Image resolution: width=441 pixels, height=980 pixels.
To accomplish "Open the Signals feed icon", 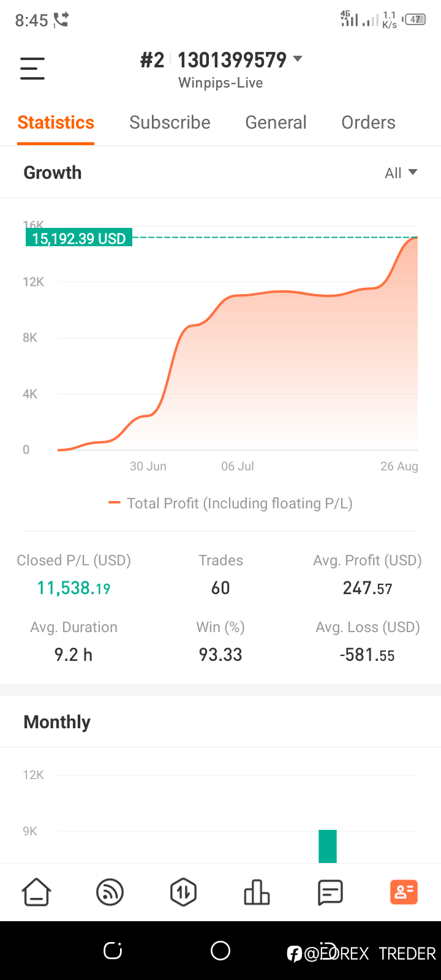I will 110,892.
